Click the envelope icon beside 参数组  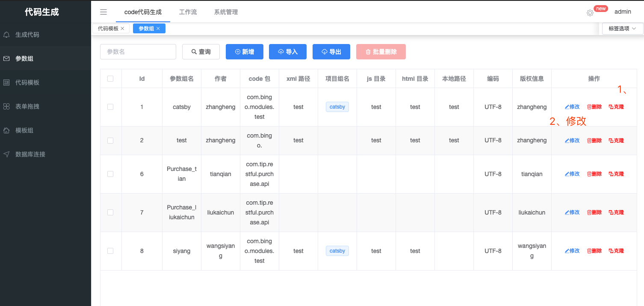(x=6, y=59)
